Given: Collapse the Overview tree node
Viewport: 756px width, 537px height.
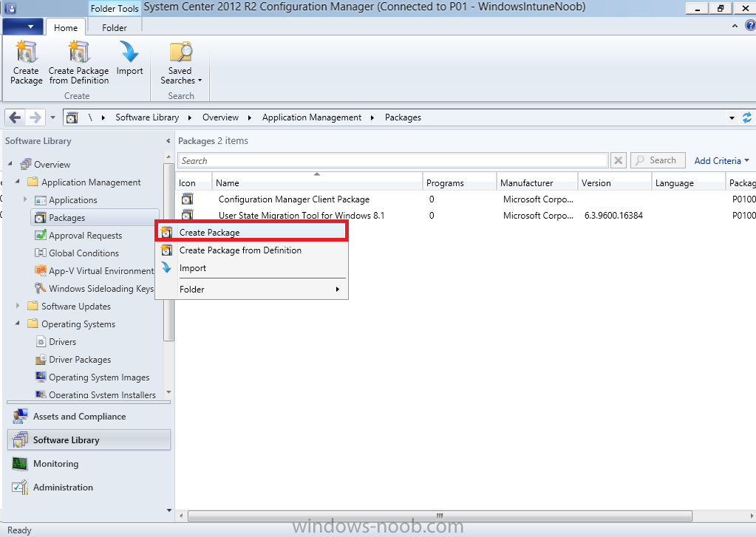Looking at the screenshot, I should [10, 164].
